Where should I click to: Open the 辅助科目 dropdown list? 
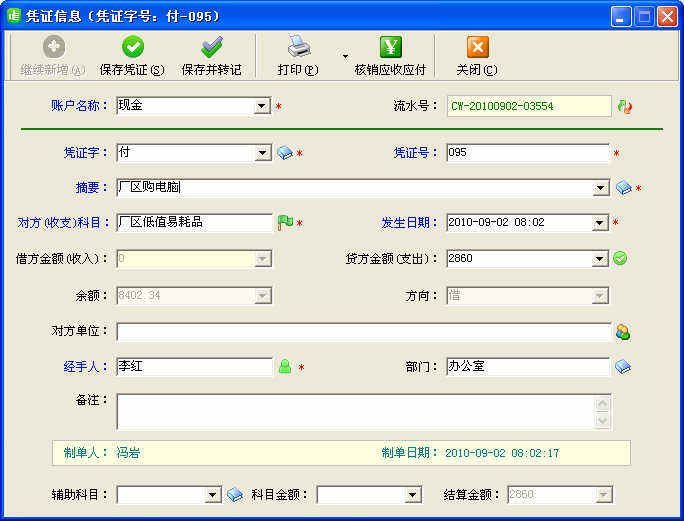coord(212,495)
